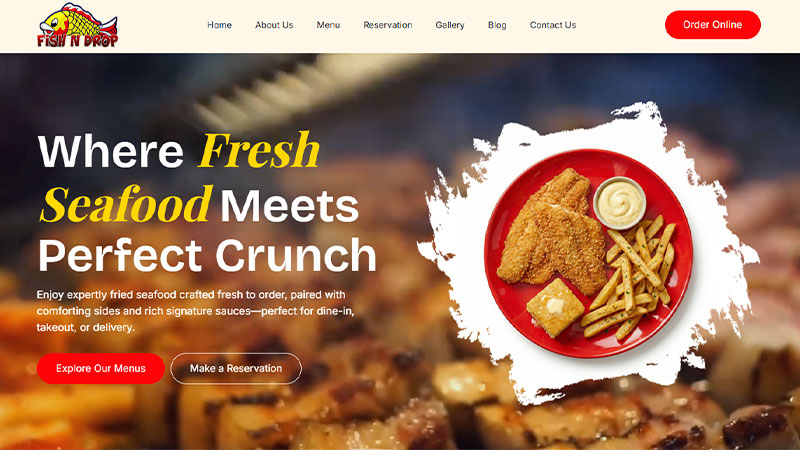Open the Home page link
Screen dimensions: 800x450
pyautogui.click(x=219, y=25)
